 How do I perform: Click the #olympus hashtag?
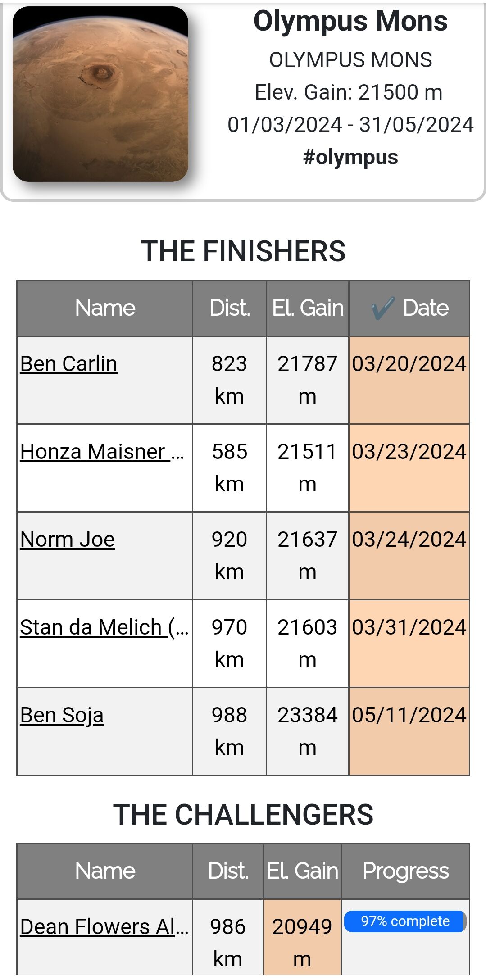350,157
